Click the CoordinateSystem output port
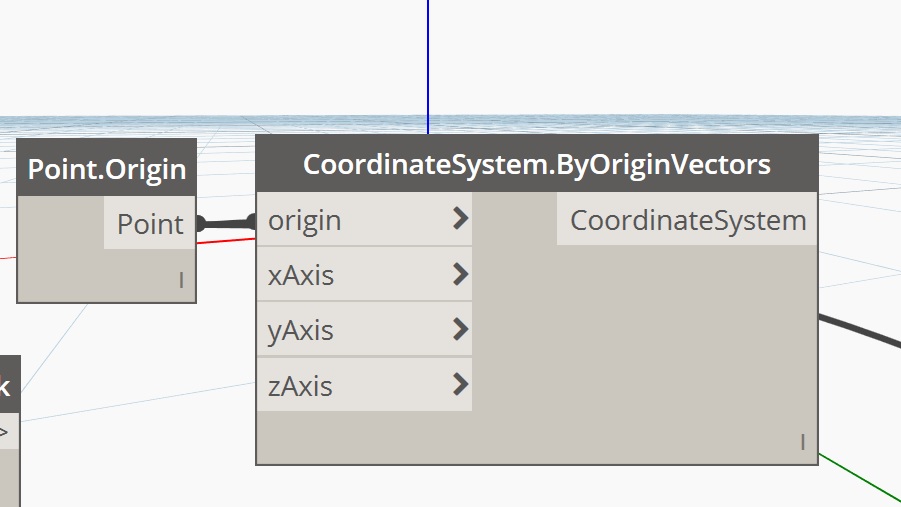Screen dimensions: 901x507 tap(688, 221)
